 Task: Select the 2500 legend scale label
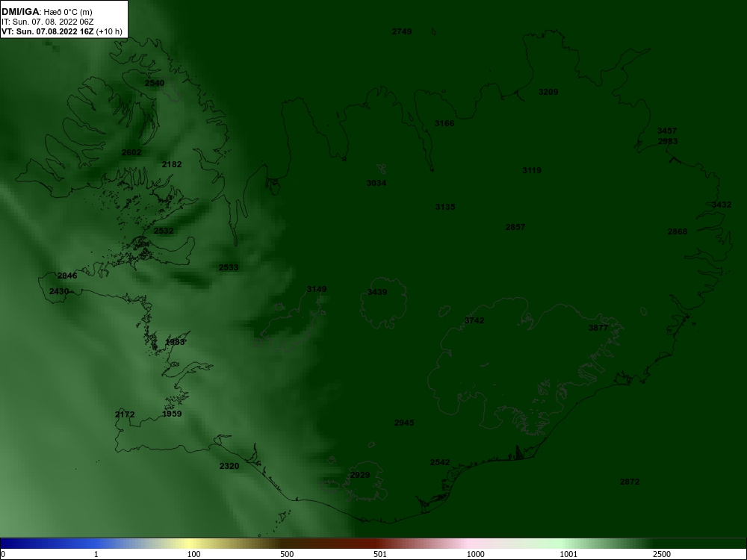(662, 554)
